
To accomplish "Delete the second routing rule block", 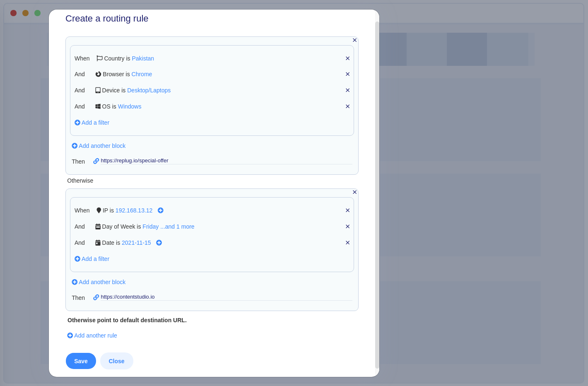I will 354,192.
